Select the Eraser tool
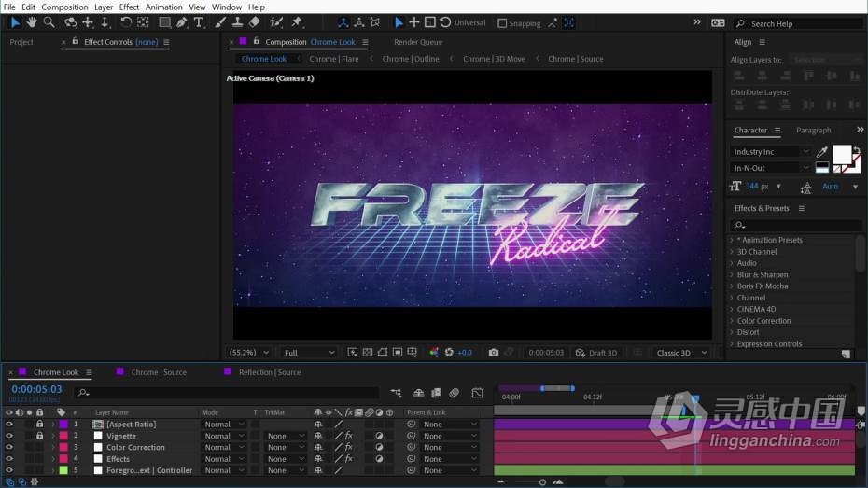This screenshot has height=488, width=868. pos(254,22)
